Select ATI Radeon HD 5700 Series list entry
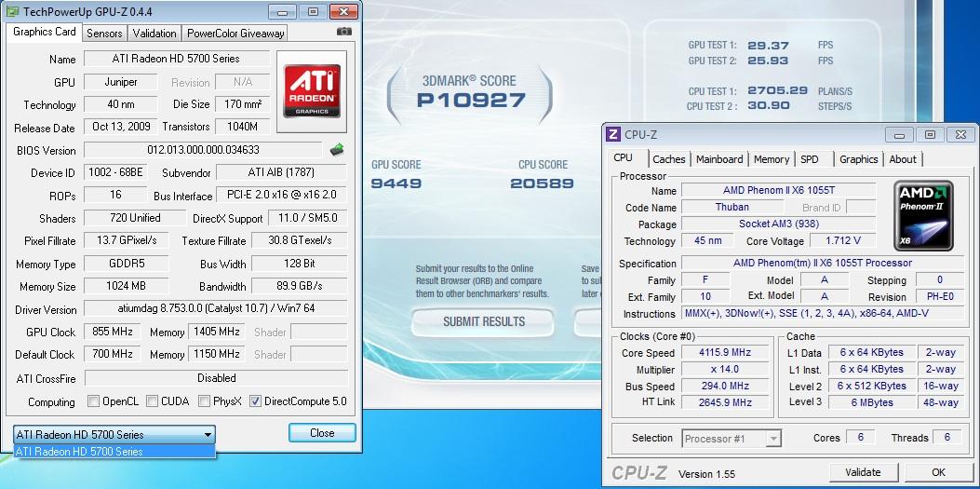The height and width of the screenshot is (489, 980). pos(114,452)
